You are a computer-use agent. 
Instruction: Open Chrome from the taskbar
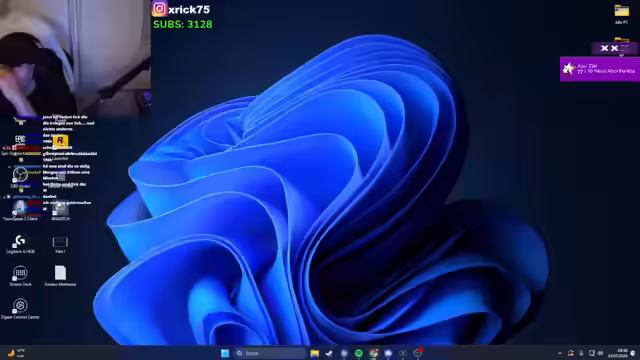tap(373, 353)
